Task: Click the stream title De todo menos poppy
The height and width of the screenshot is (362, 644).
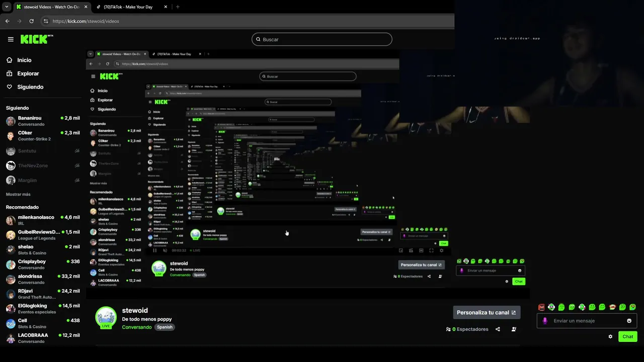Action: click(x=147, y=319)
